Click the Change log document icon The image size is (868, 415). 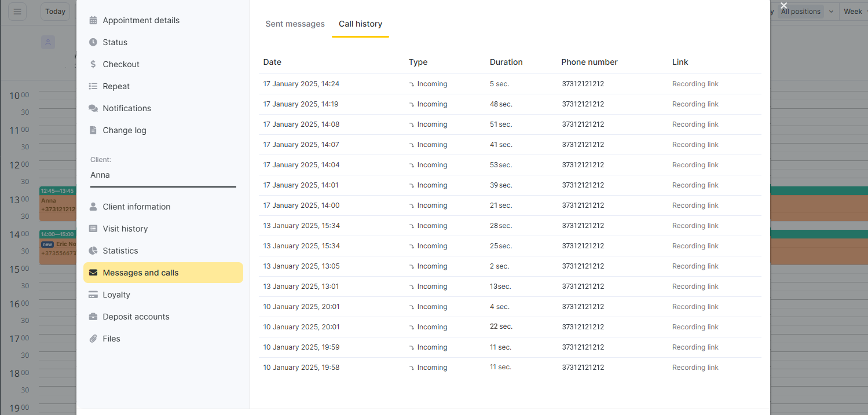(93, 130)
